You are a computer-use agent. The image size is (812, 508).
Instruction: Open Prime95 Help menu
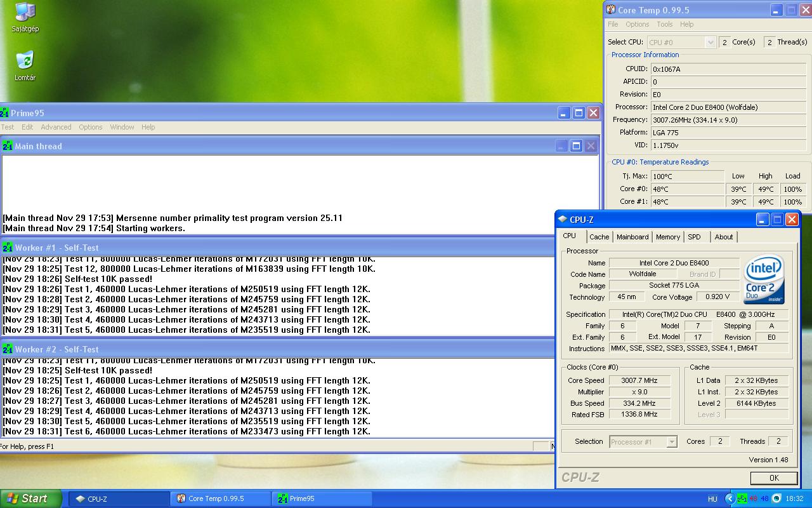point(148,127)
